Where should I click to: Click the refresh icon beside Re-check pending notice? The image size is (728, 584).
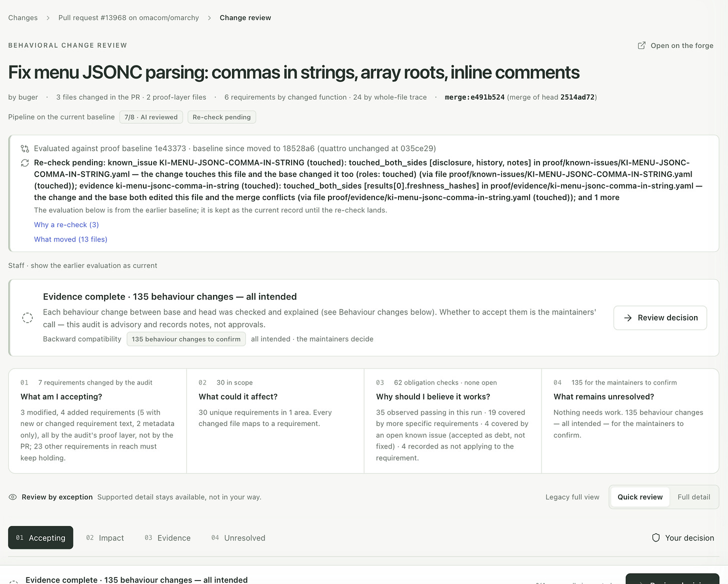(x=24, y=162)
